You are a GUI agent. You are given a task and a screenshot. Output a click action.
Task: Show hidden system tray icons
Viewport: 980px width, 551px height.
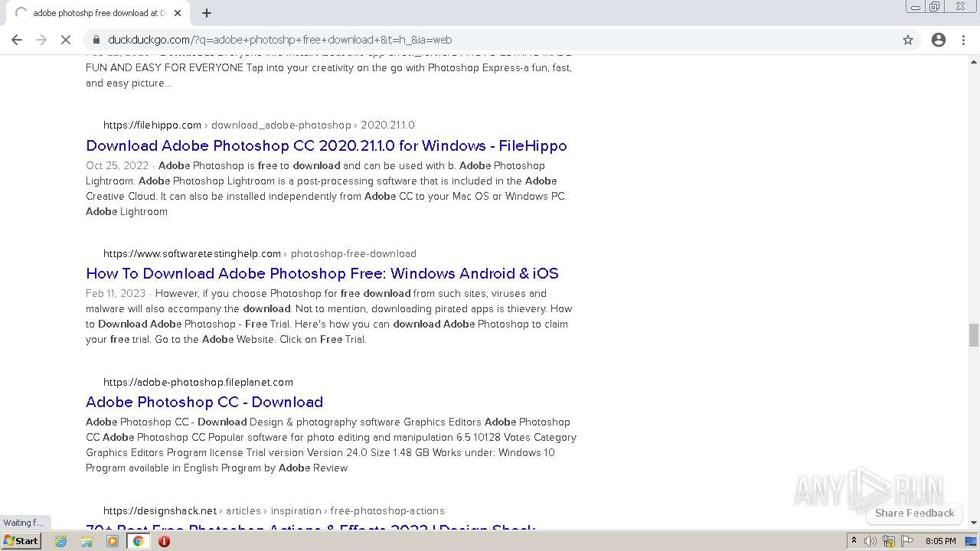click(854, 541)
